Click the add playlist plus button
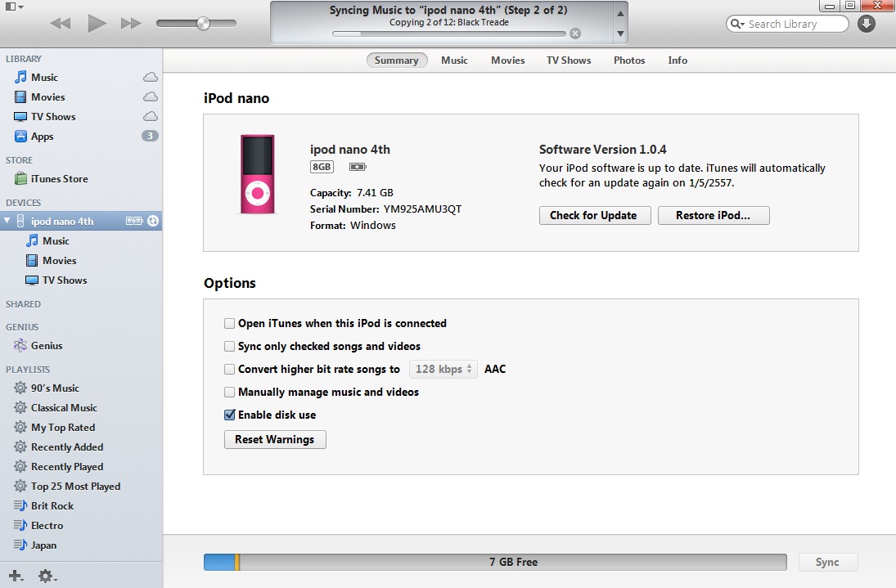Screen dimensions: 896x588 [x=16, y=576]
